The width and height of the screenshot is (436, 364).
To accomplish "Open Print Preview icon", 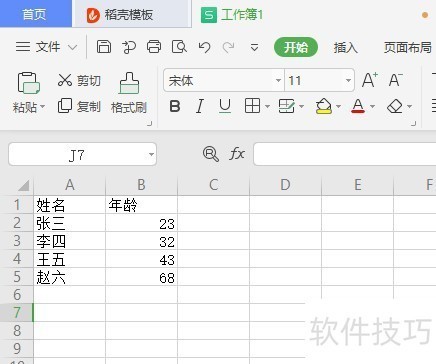I will (179, 47).
